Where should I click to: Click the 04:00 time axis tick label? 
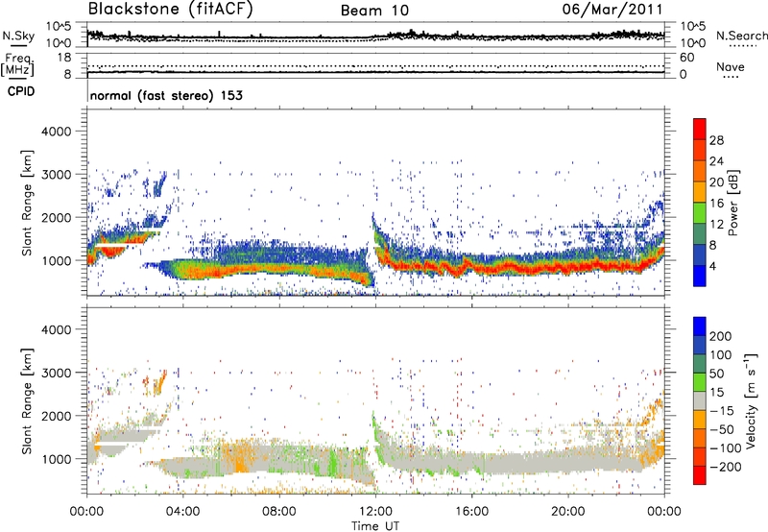tap(183, 512)
